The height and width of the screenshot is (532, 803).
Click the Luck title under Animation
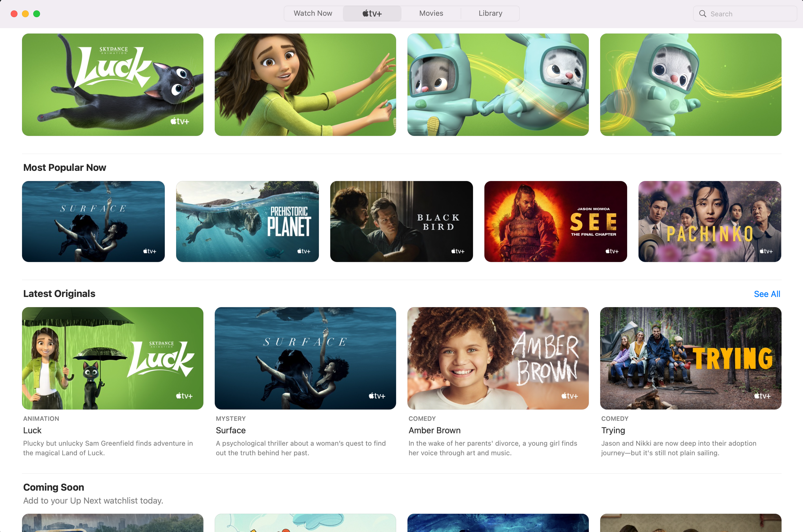click(x=32, y=430)
